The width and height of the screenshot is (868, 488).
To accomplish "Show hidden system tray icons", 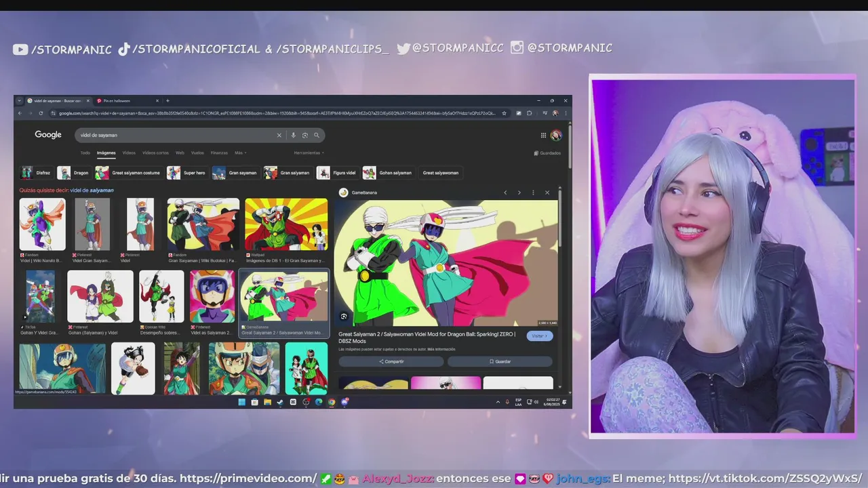I will coord(498,402).
